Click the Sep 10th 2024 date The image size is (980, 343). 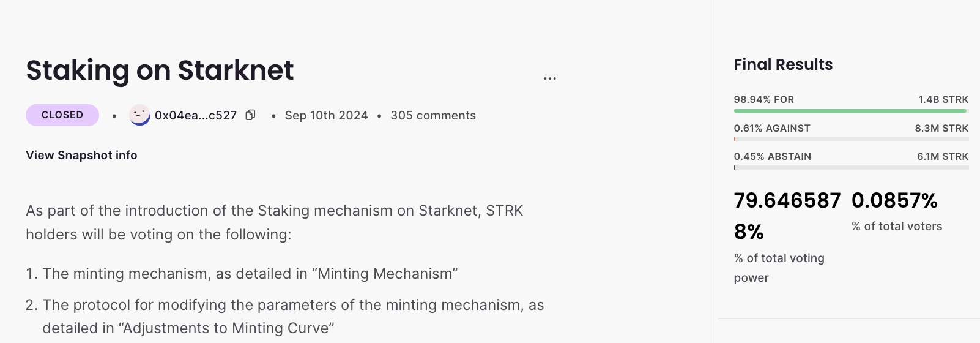[326, 115]
